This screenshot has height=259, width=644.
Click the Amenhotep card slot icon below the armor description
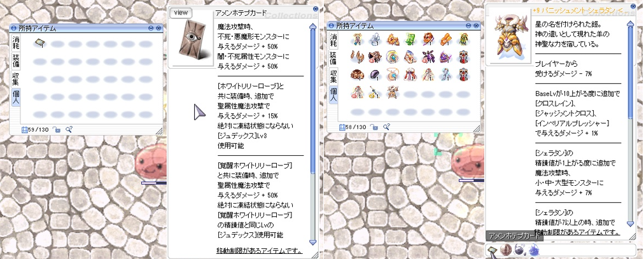[x=492, y=249]
